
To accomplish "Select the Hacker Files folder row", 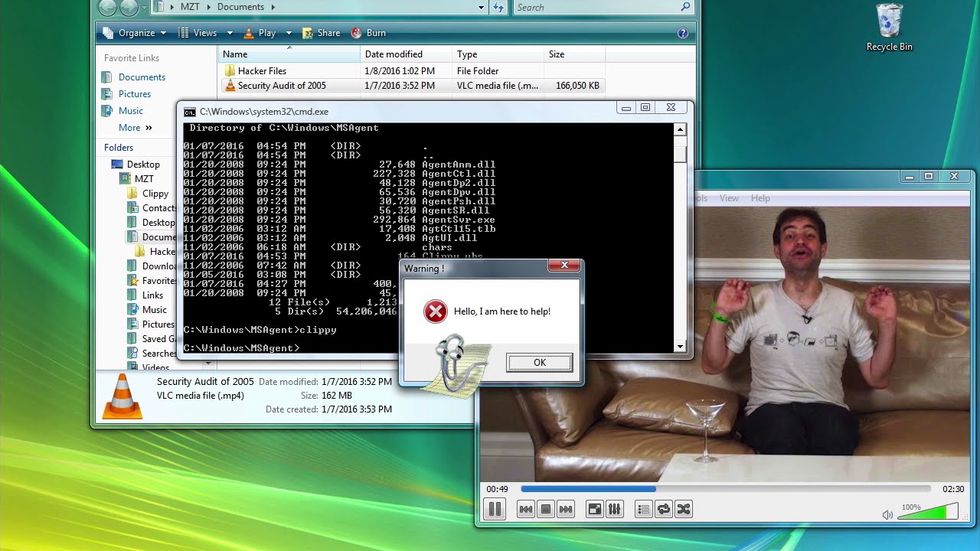I will [x=412, y=71].
